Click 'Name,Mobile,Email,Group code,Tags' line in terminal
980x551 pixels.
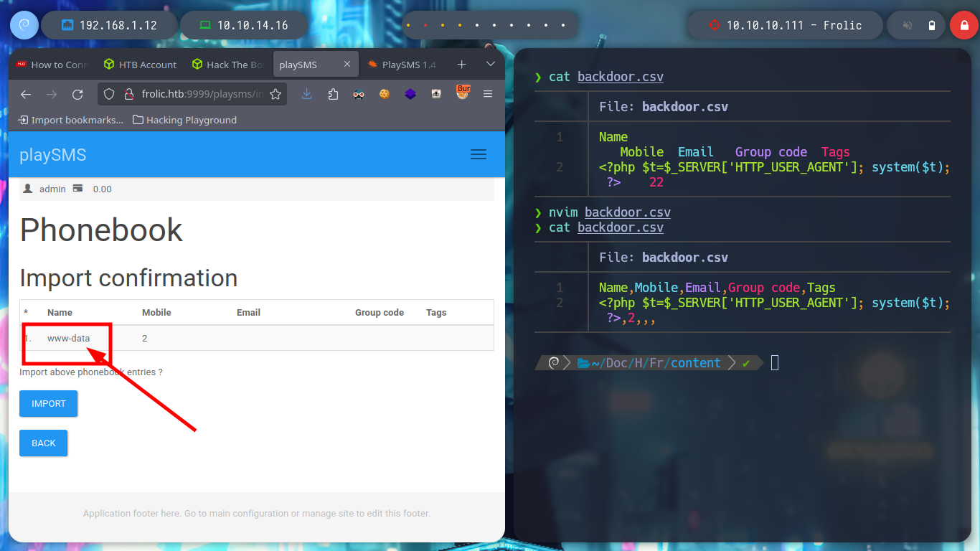click(x=717, y=288)
